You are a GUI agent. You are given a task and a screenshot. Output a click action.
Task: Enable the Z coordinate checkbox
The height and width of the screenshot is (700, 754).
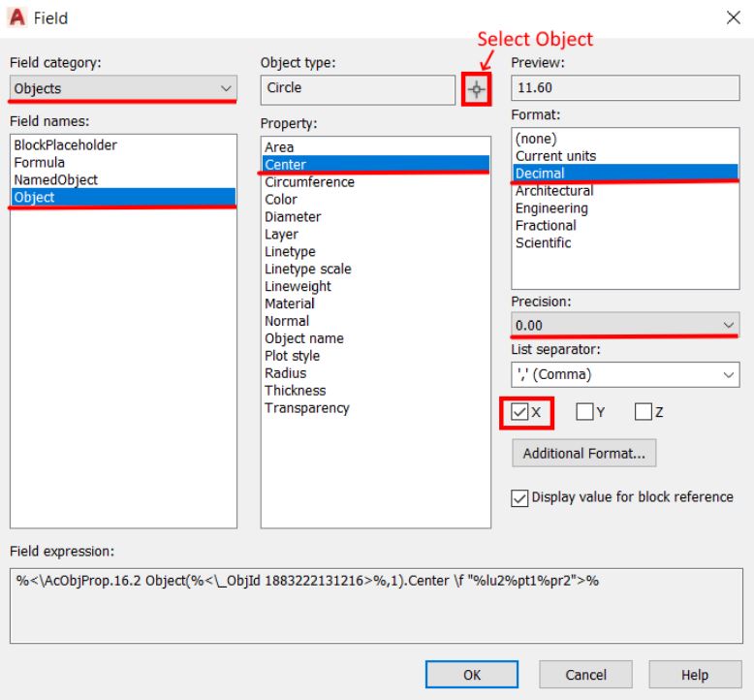point(643,412)
